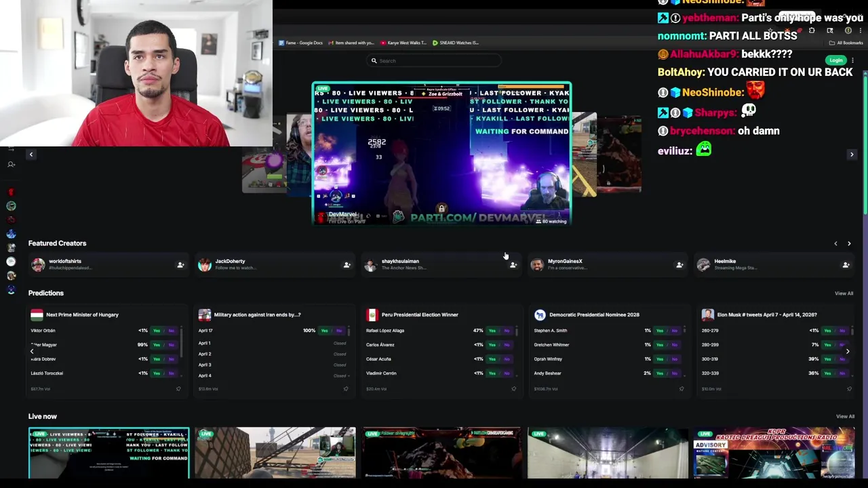Select the 'Vladimir Cerrón' row

click(x=441, y=373)
